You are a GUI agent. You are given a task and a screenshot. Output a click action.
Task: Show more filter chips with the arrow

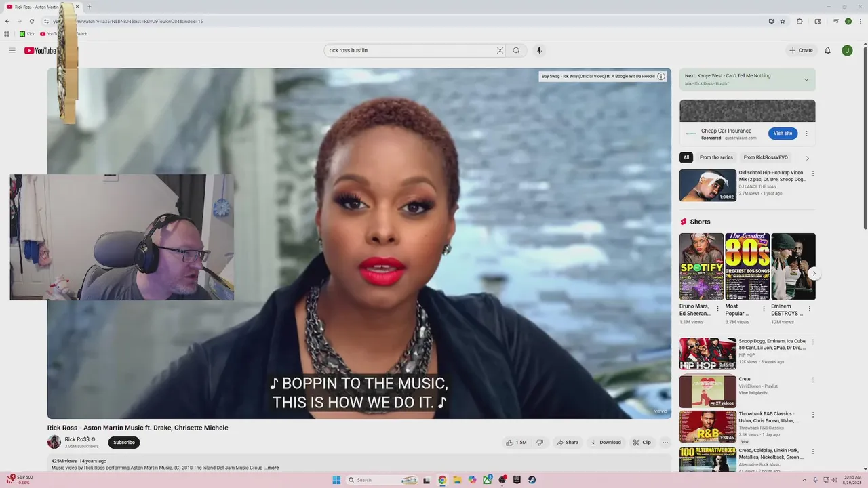pos(807,158)
